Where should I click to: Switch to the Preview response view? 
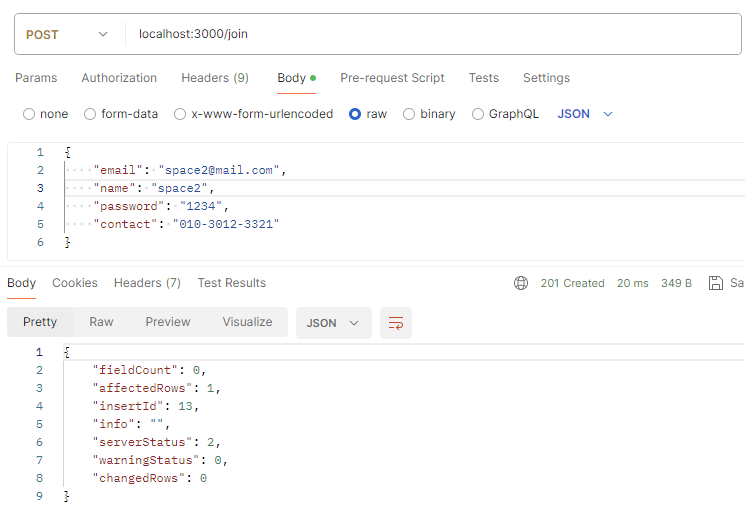coord(168,322)
